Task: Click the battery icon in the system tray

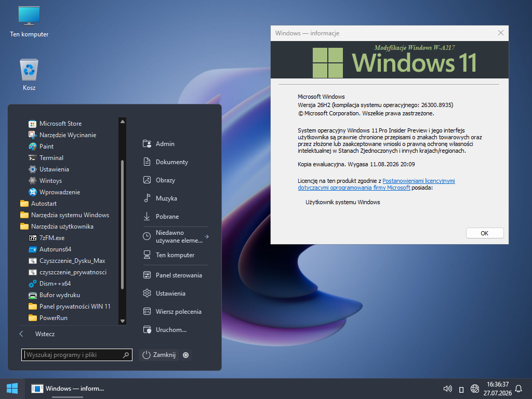Action: (461, 389)
